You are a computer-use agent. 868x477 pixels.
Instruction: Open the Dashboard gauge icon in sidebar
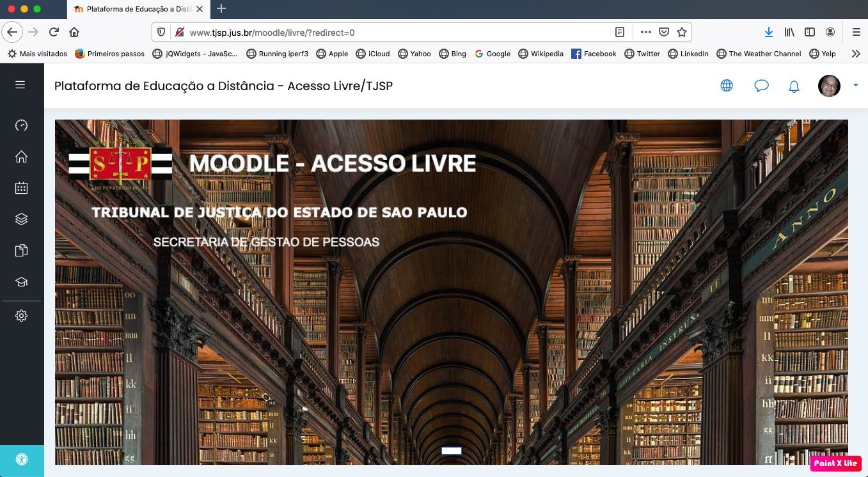coord(21,125)
